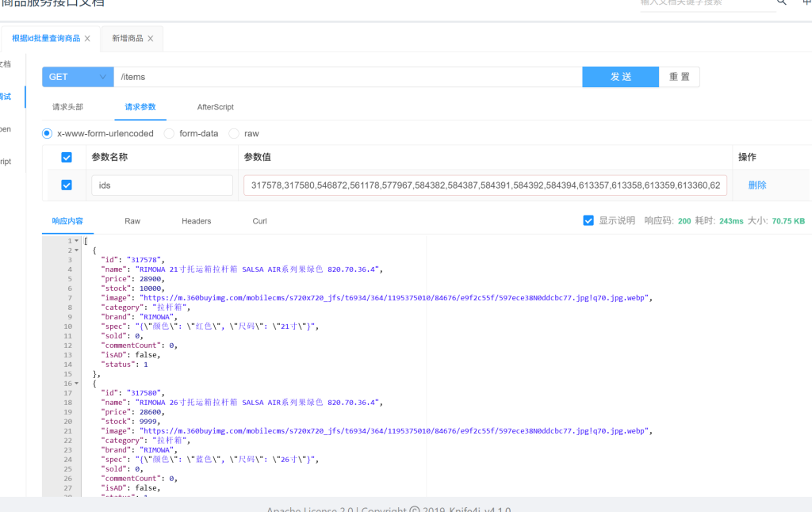Click the /items URL input field
Image resolution: width=812 pixels, height=512 pixels.
[347, 77]
